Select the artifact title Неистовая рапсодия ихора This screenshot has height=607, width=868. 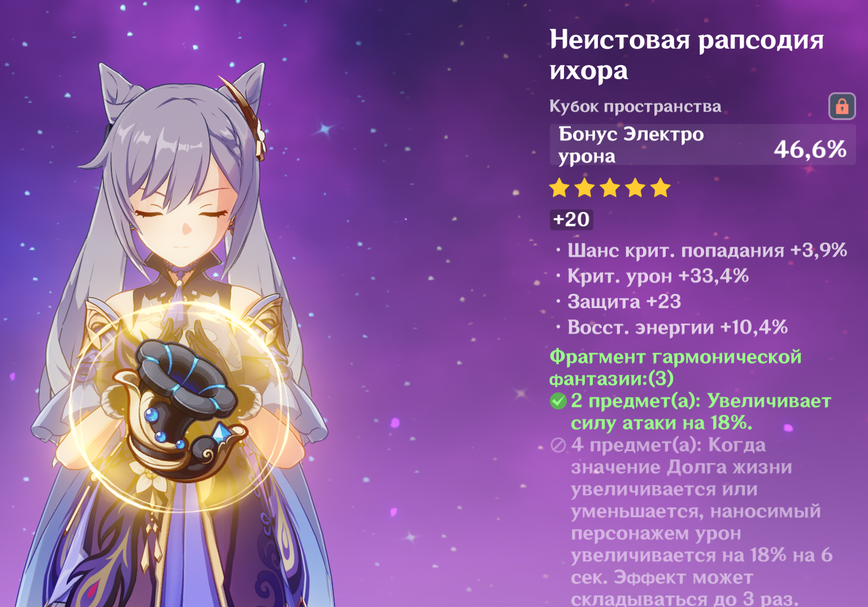[687, 55]
